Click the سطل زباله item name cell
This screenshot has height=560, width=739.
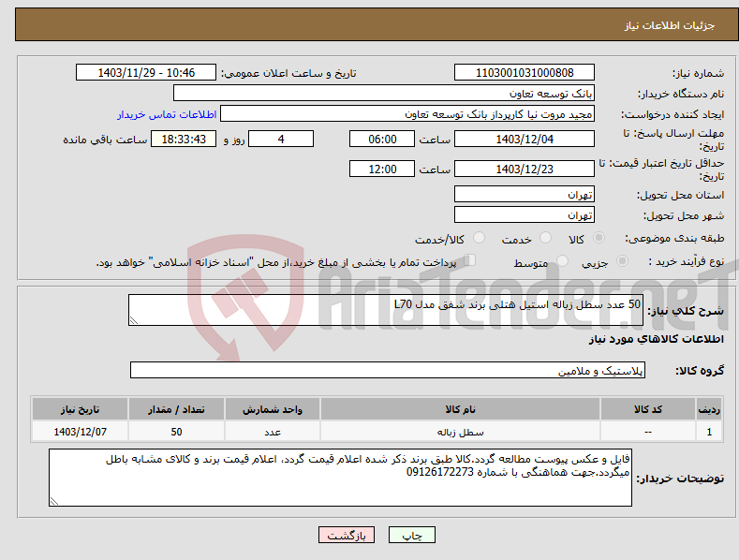click(460, 432)
